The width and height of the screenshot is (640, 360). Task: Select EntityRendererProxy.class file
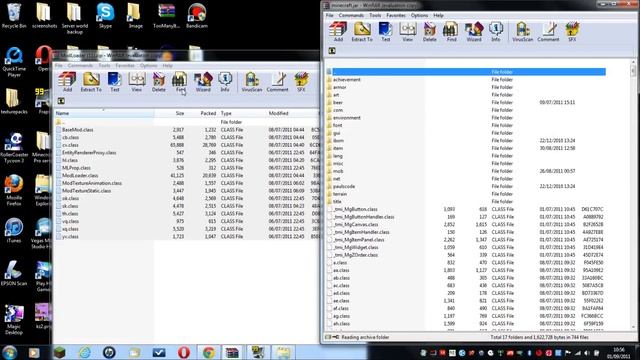pos(89,153)
